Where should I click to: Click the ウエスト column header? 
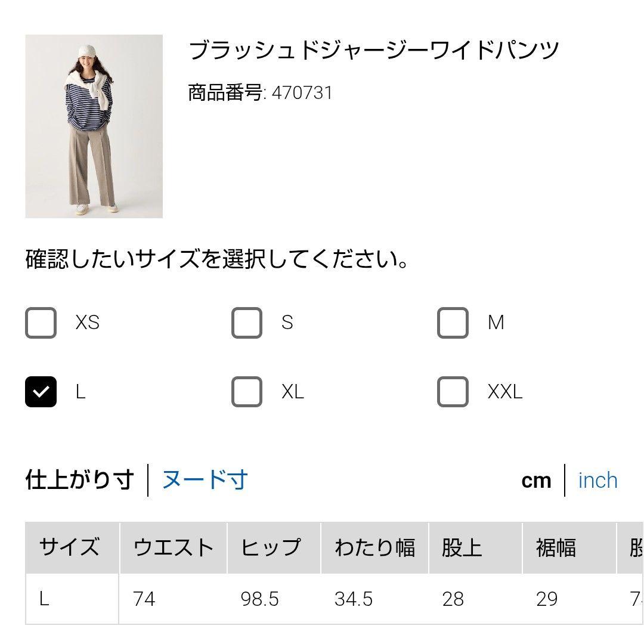click(173, 547)
